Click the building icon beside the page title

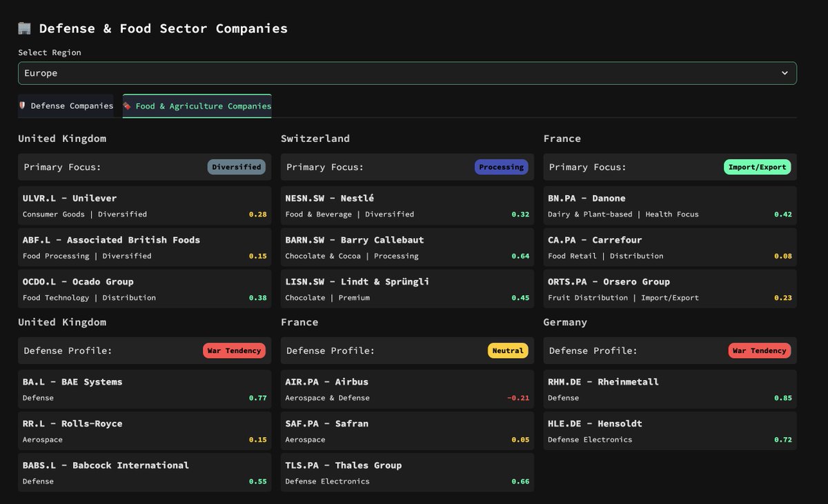(25, 28)
